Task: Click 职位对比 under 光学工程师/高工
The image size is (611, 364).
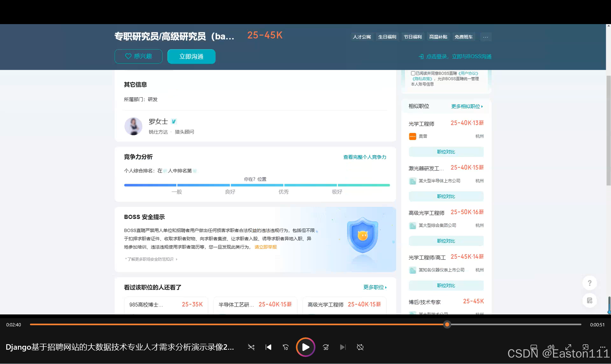Action: click(446, 285)
